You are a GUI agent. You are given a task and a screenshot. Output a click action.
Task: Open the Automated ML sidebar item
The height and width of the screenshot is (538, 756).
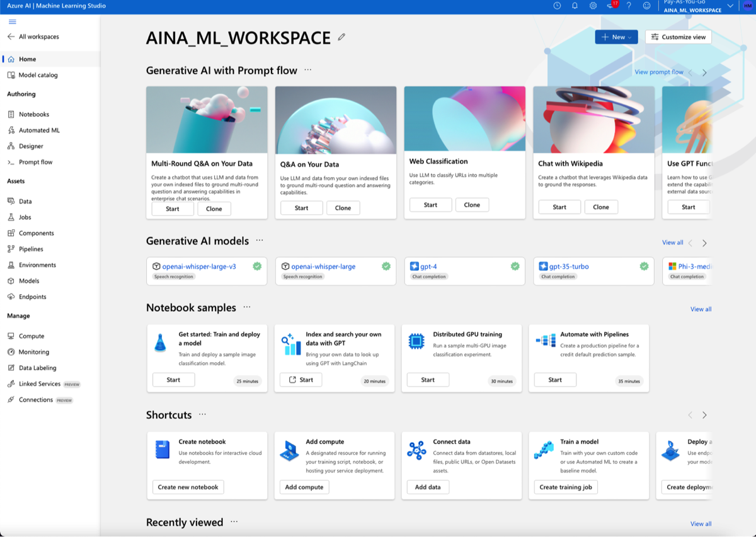click(x=39, y=130)
